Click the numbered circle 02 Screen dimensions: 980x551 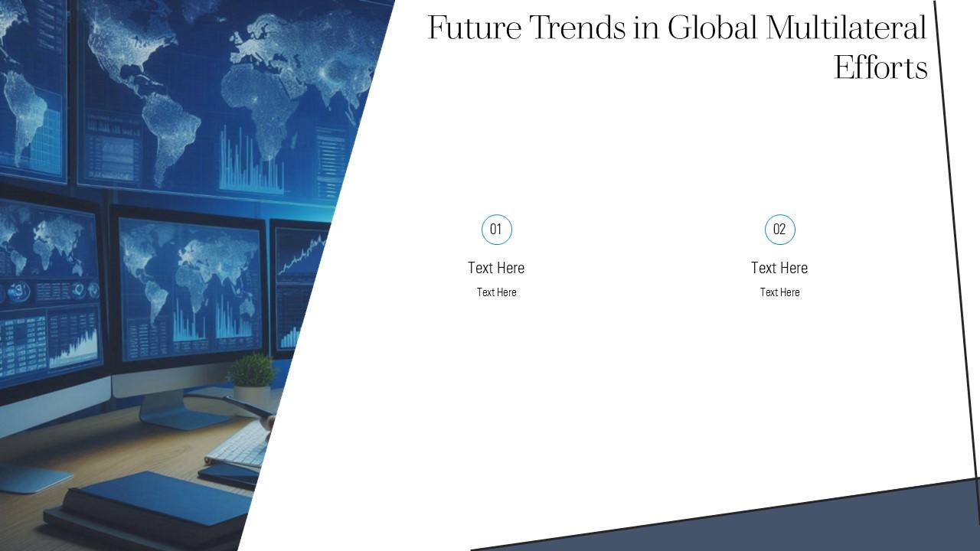(779, 230)
